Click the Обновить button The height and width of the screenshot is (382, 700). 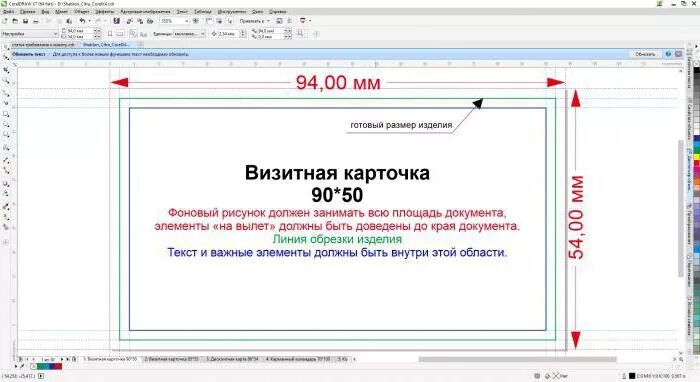pos(645,54)
